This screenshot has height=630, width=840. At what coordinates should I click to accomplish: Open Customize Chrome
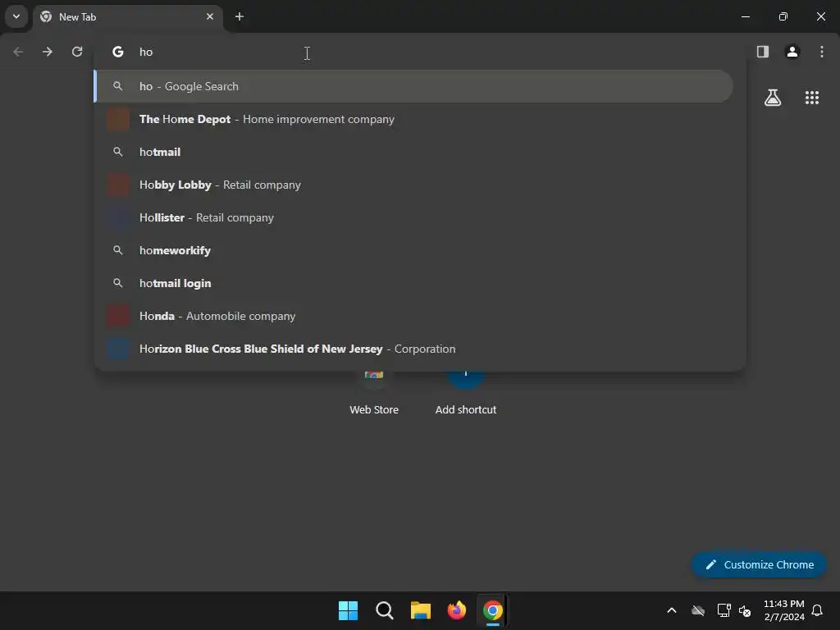[x=759, y=564]
